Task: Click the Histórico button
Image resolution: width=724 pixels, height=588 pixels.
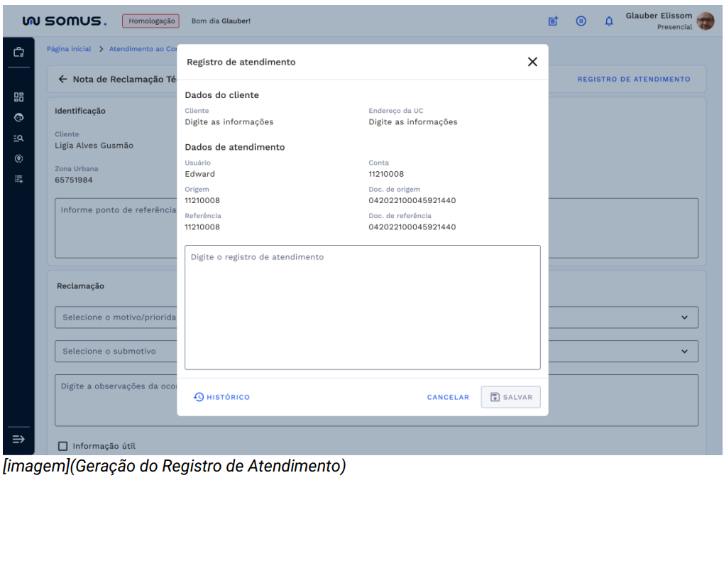Action: click(221, 397)
